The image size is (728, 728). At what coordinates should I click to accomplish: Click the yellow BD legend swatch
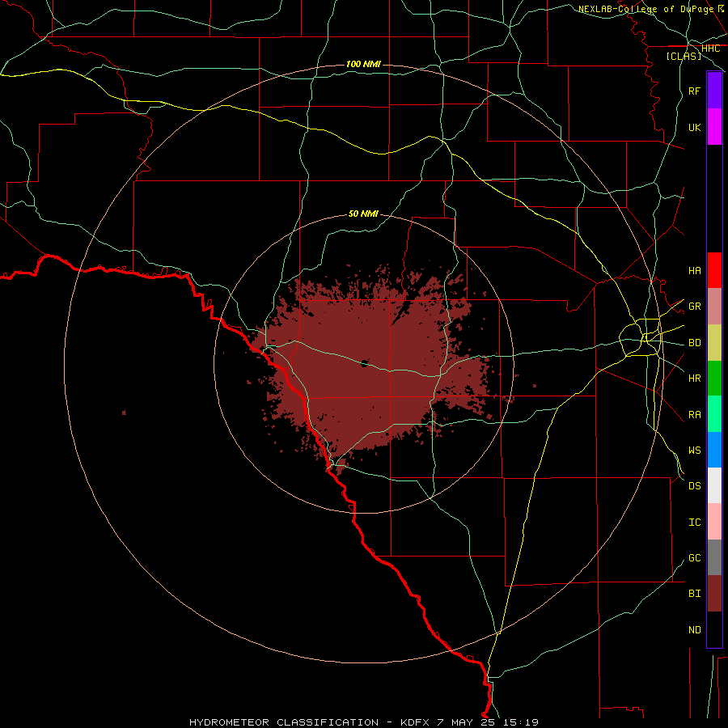714,343
